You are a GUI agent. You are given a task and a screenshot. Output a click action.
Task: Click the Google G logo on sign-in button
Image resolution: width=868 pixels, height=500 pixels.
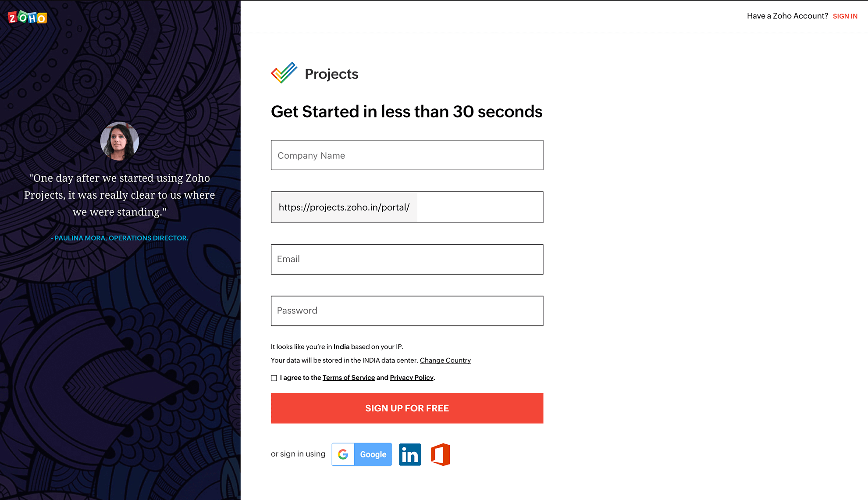pos(343,454)
